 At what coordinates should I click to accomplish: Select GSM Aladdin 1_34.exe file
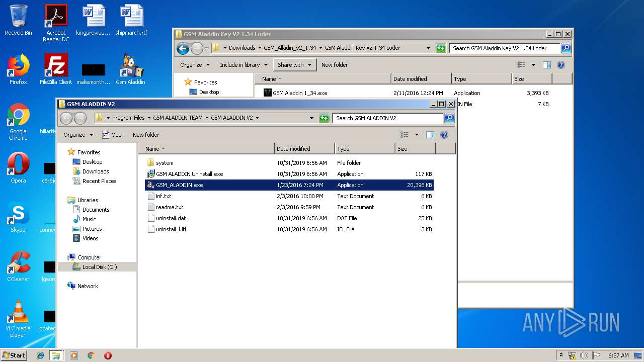pos(300,93)
